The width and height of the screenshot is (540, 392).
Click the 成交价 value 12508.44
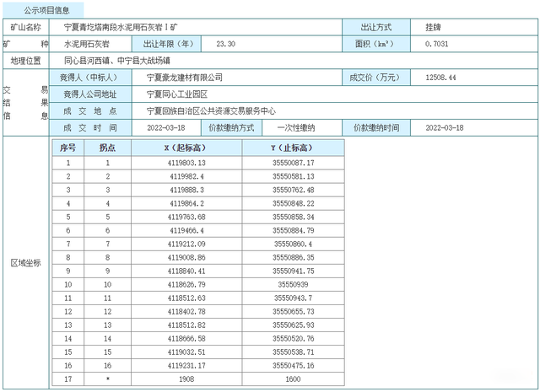coord(441,77)
